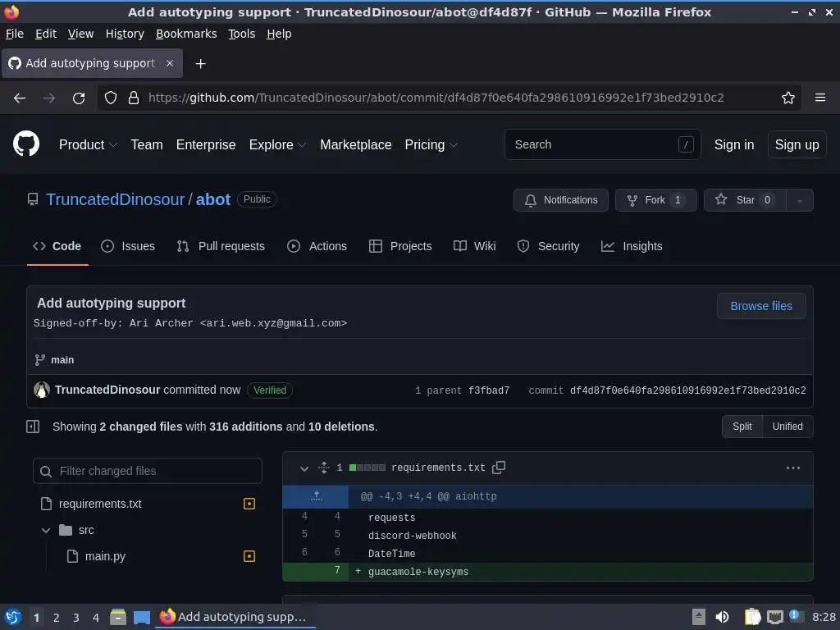This screenshot has width=840, height=630.
Task: Click the Sign in link
Action: pos(734,144)
